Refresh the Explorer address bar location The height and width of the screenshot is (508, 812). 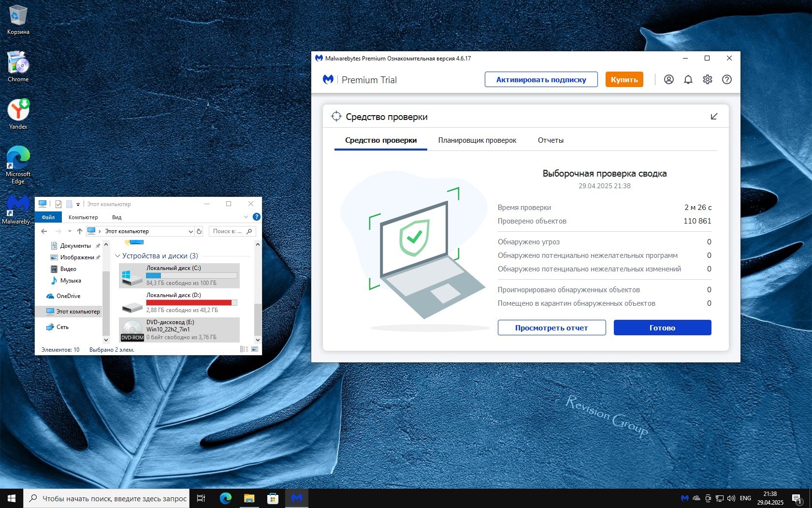(199, 231)
